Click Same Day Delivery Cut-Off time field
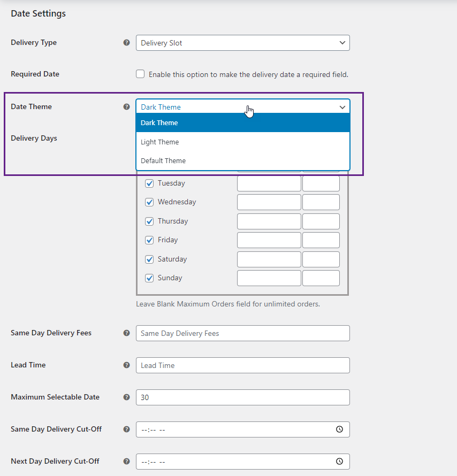 click(242, 429)
